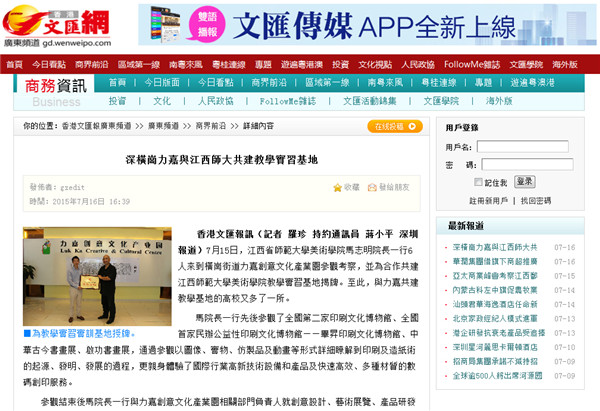Open 海外版 in red top menu
Viewport: 600px width, 411px height.
coord(565,65)
